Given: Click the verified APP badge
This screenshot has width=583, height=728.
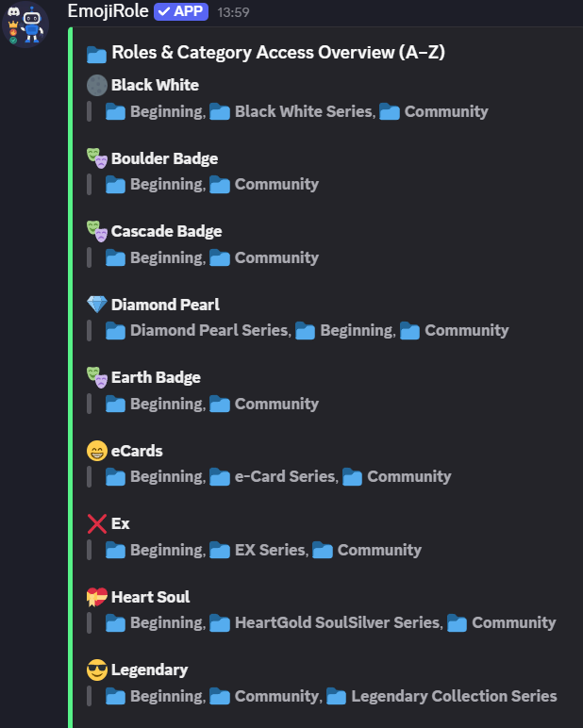Looking at the screenshot, I should pos(181,12).
